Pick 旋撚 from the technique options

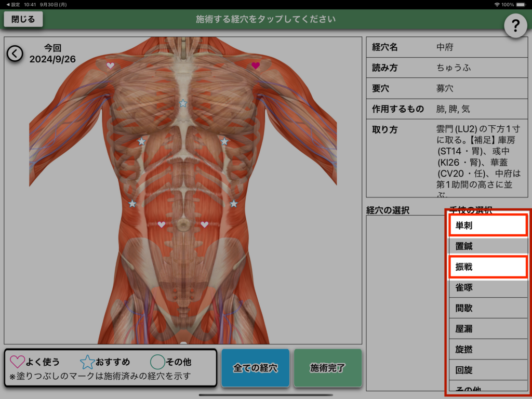pos(487,349)
